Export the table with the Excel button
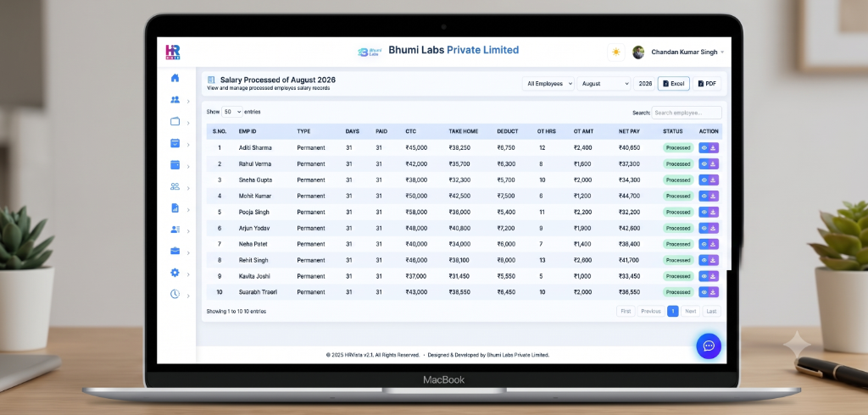 pos(674,84)
